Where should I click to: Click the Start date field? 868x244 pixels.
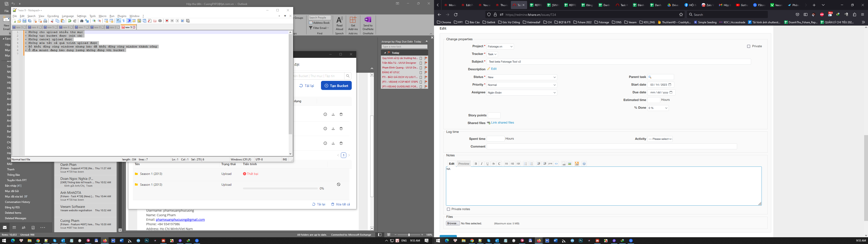click(x=661, y=85)
